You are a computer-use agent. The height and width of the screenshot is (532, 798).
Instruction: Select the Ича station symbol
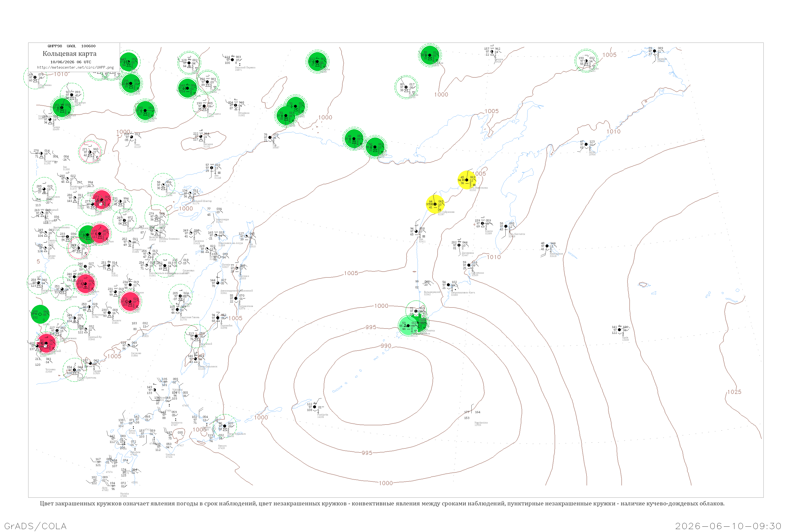point(416,231)
